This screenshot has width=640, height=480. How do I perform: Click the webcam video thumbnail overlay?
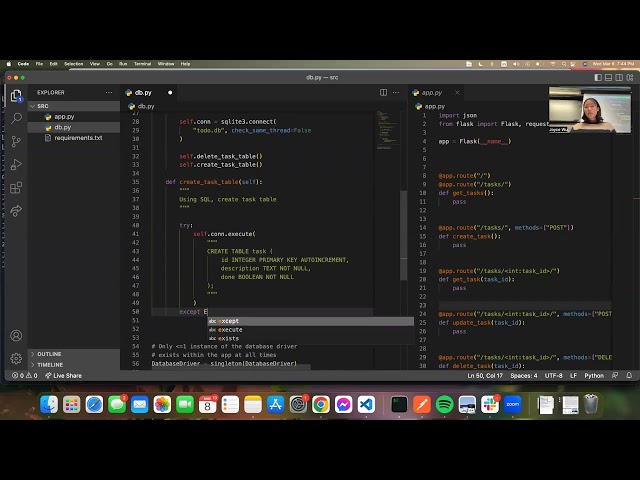pos(589,109)
